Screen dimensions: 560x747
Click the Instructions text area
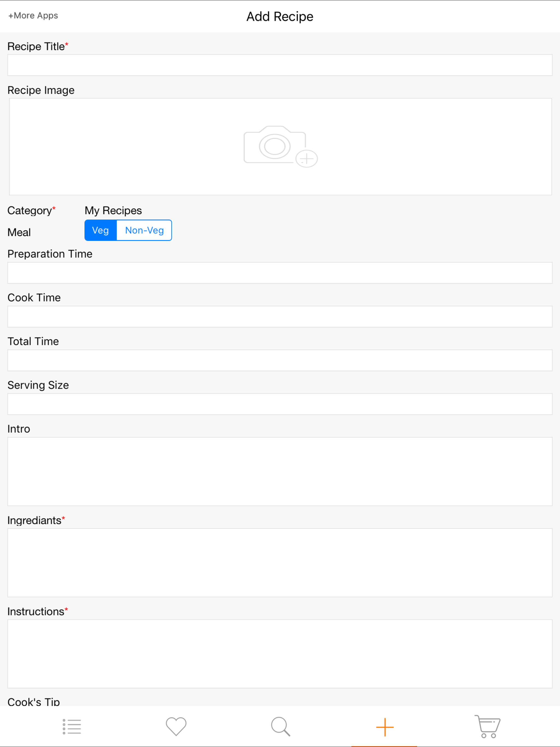point(280,654)
